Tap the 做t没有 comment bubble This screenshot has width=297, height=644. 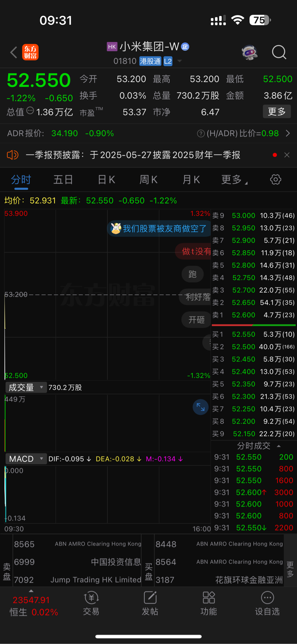193,251
